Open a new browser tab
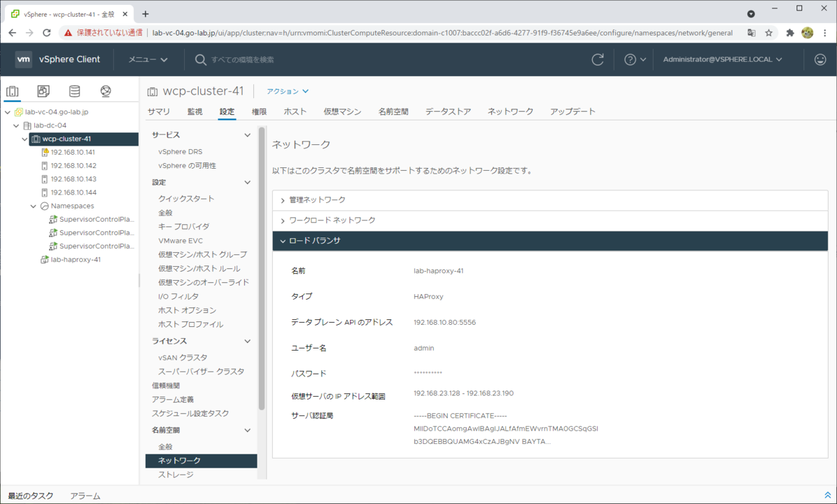 click(146, 13)
